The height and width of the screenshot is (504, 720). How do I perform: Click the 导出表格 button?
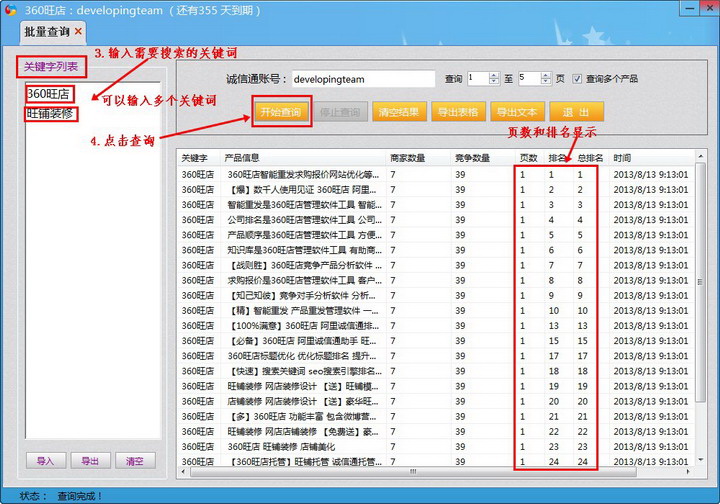458,112
